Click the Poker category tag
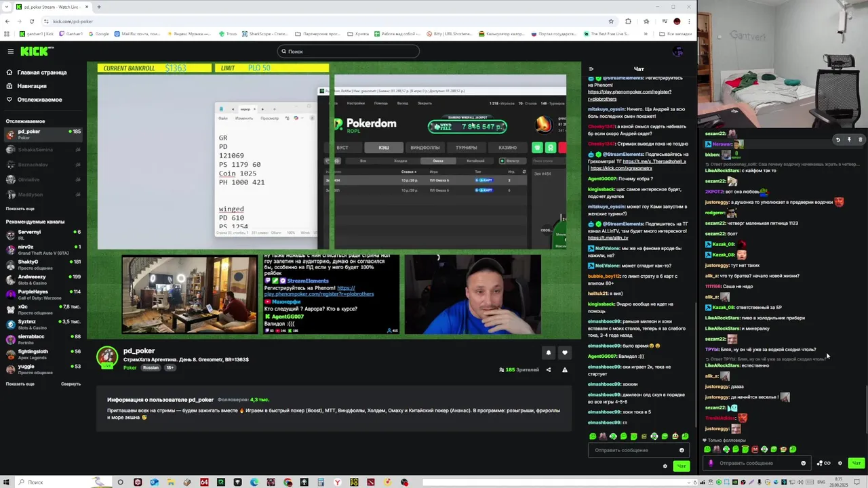This screenshot has width=868, height=488. click(x=130, y=368)
